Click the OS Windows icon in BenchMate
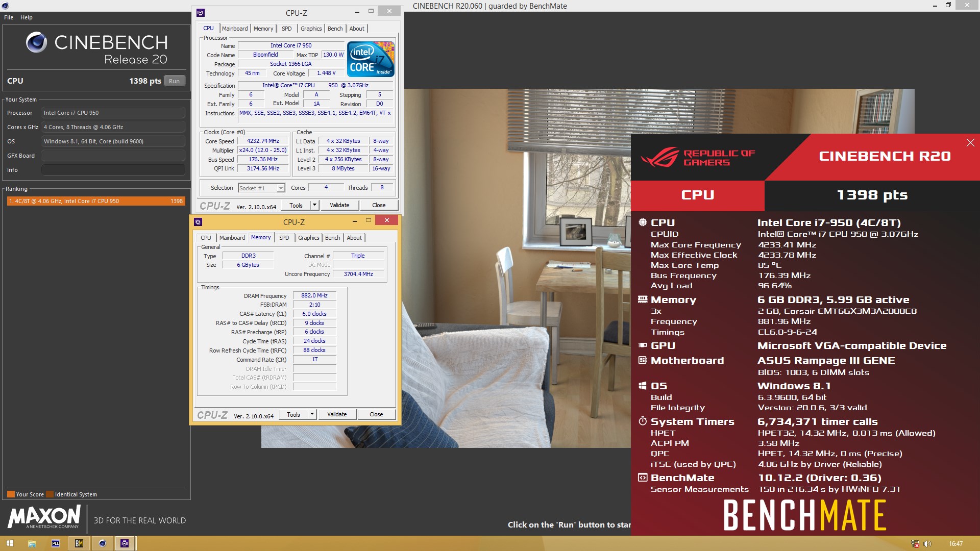The height and width of the screenshot is (551, 980). pos(643,386)
